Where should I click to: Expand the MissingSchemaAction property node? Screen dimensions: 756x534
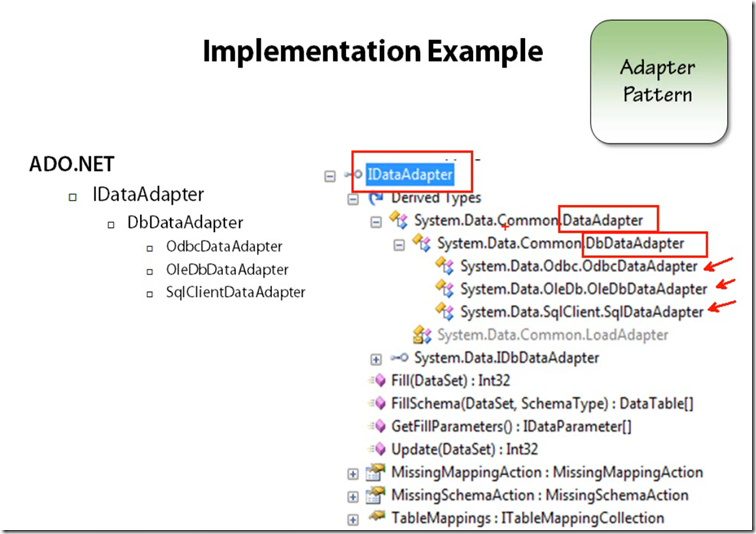coord(353,497)
